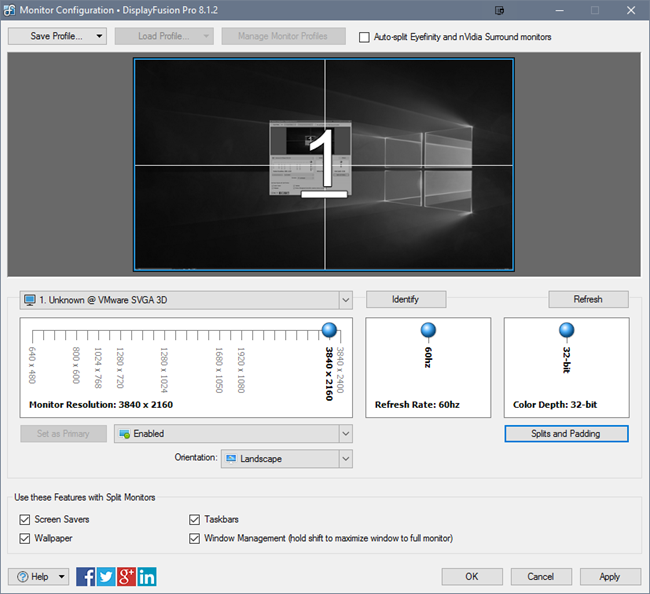Click the 1280 x 720 resolution label
This screenshot has width=650, height=594.
120,368
